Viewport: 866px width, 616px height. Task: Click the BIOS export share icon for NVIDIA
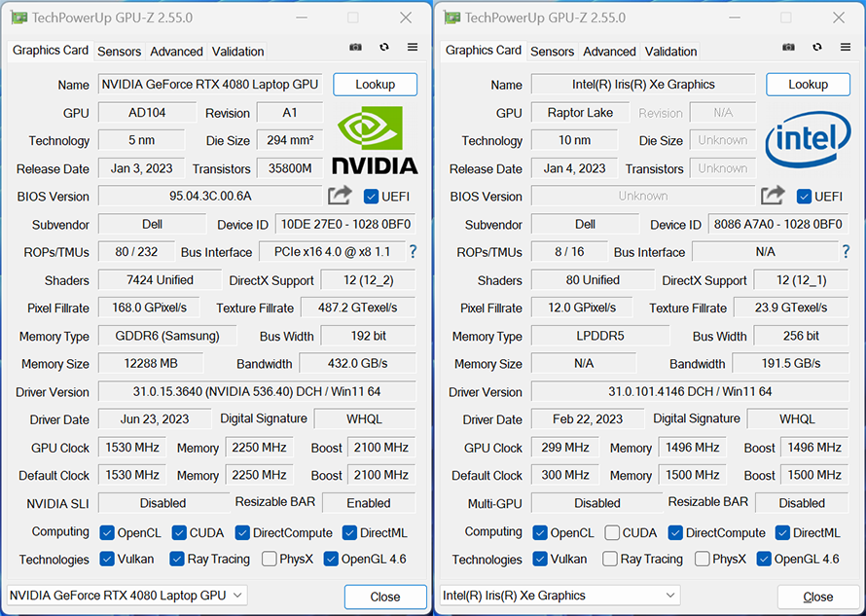click(340, 196)
